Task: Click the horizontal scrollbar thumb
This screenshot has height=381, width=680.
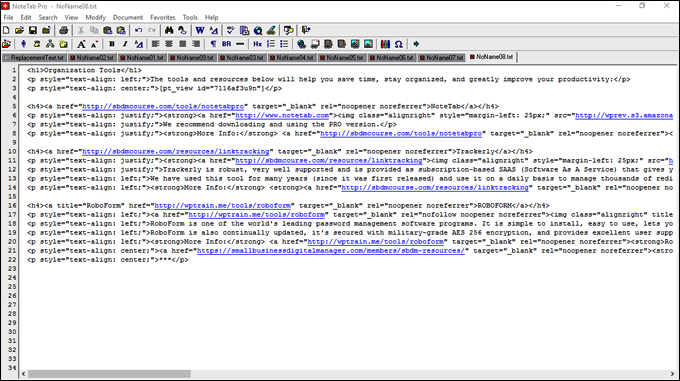Action: tap(109, 374)
